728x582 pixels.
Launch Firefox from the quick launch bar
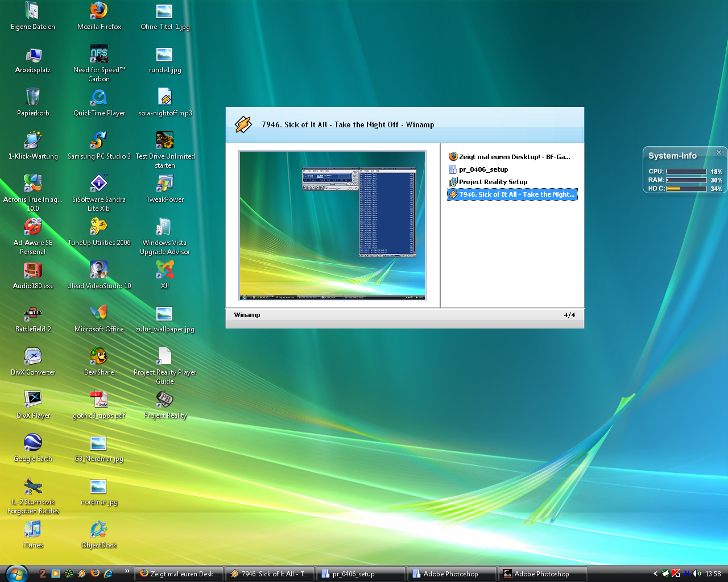coord(95,573)
